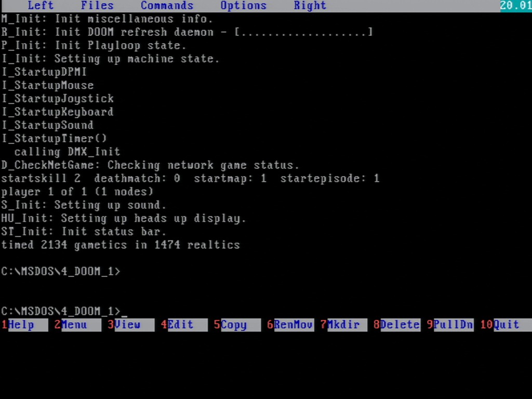Click the 5 Copy function key button

237,325
